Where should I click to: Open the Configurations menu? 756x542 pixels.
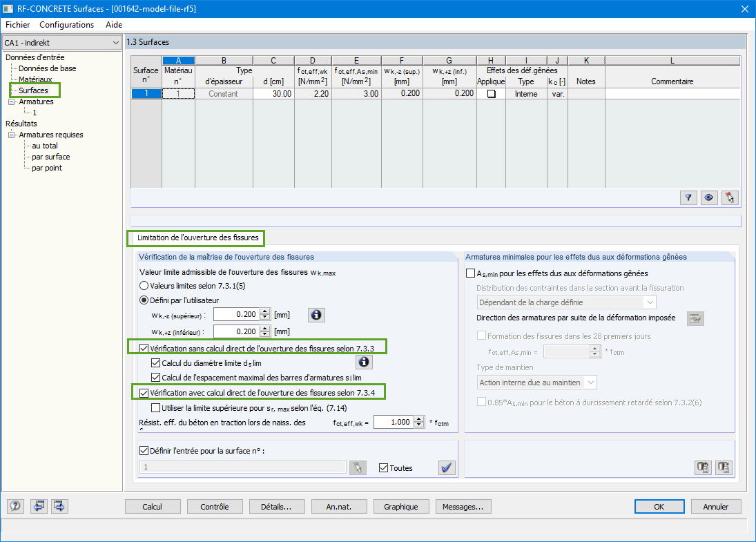click(66, 25)
